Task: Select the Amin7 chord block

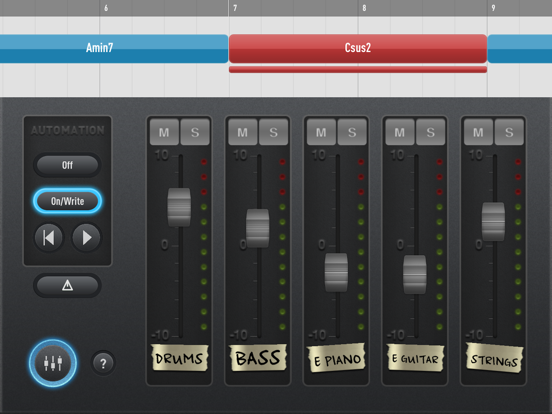Action: click(114, 49)
